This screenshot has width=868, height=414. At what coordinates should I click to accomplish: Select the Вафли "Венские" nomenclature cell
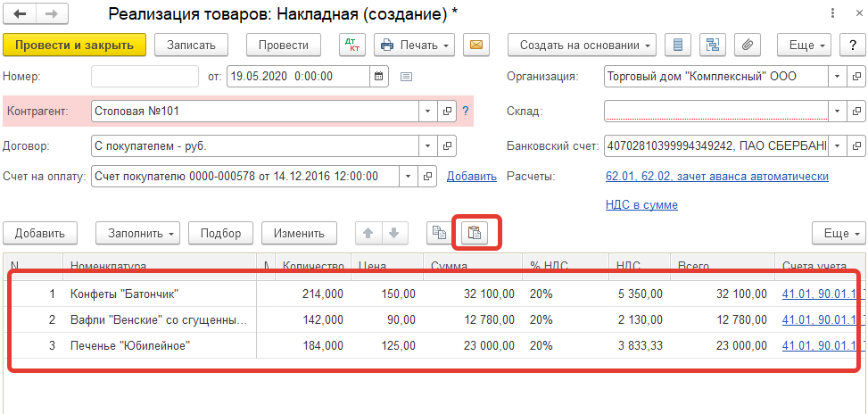point(160,319)
